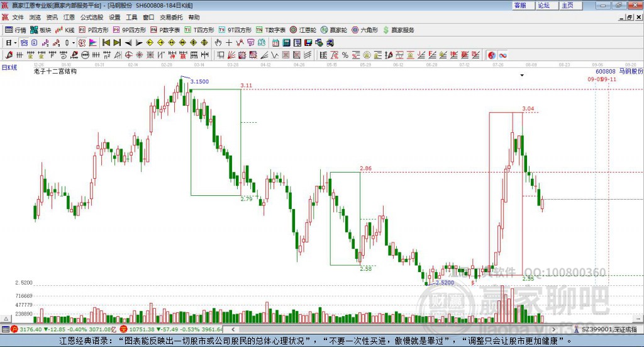Select the circled crosshair target tool
The height and width of the screenshot is (347, 644).
click(128, 55)
